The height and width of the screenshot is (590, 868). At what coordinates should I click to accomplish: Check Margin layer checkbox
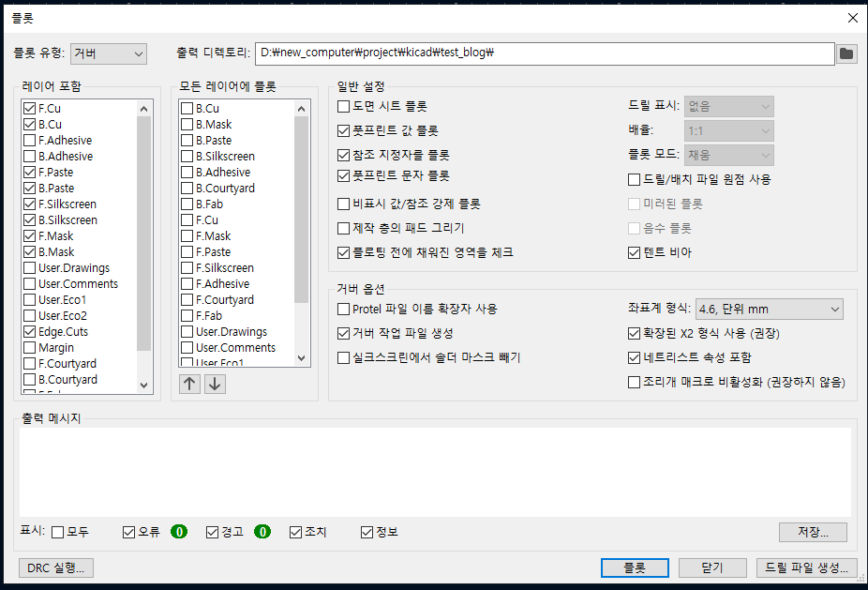pos(29,348)
